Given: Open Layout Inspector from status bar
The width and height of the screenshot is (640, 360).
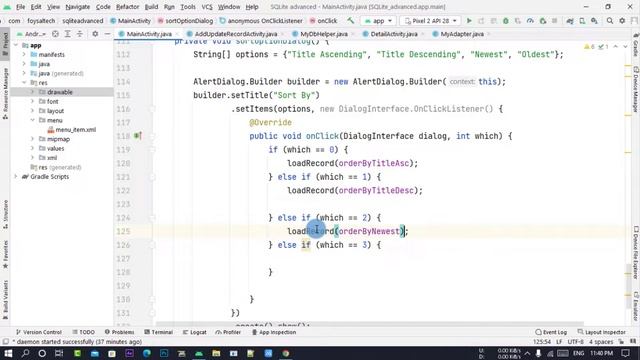Looking at the screenshot, I should click(602, 332).
